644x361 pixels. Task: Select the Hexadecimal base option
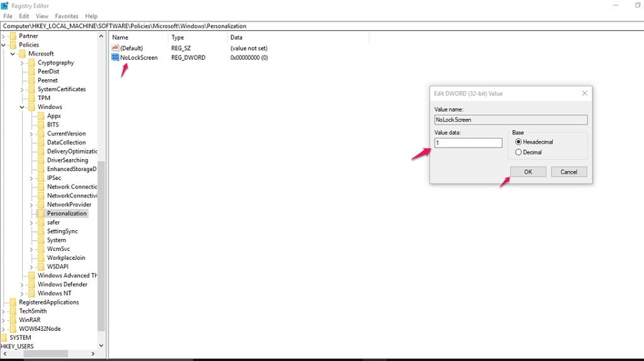519,142
